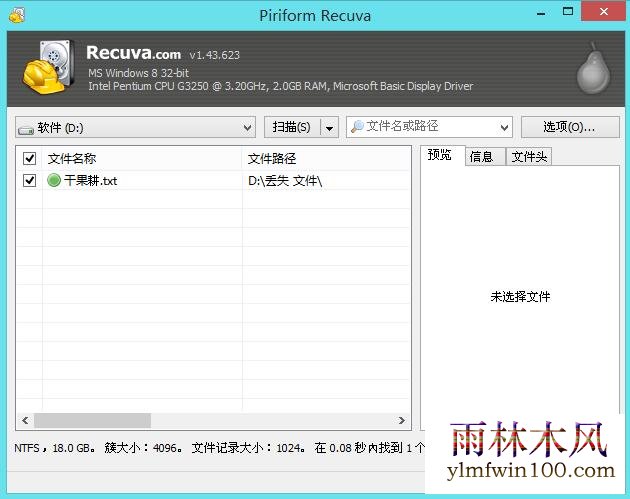Screen dimensions: 630x499
Task: Sort by 文件路径 column header
Action: coord(326,158)
